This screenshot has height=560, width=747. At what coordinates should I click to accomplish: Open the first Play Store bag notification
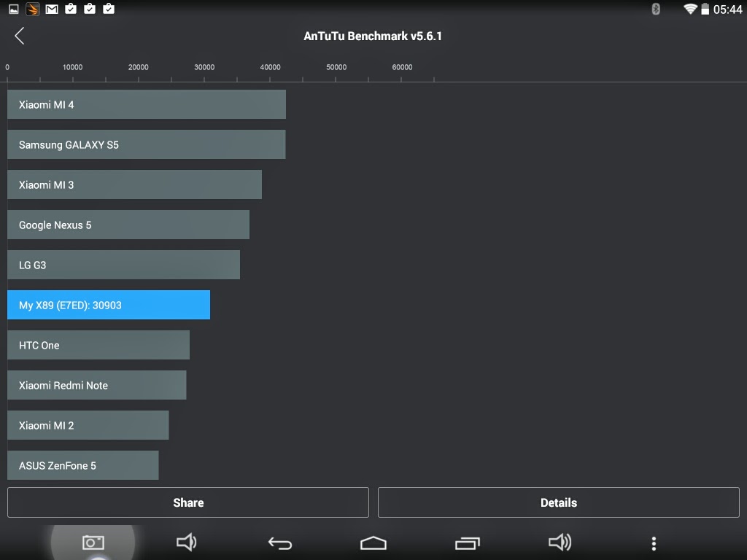click(71, 8)
